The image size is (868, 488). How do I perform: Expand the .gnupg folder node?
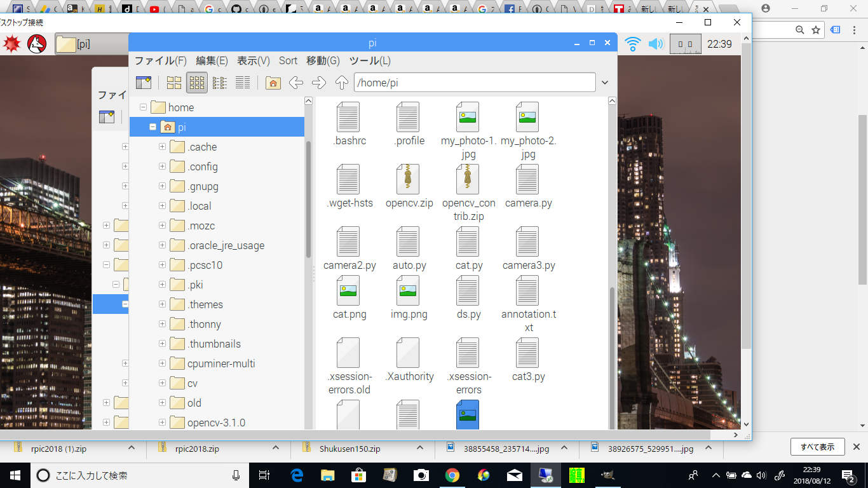[163, 186]
